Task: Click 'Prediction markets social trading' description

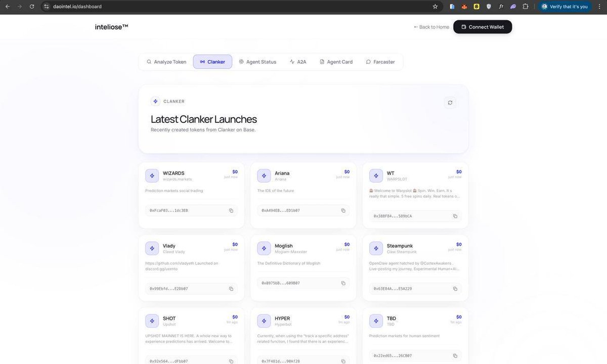Action: pyautogui.click(x=174, y=191)
